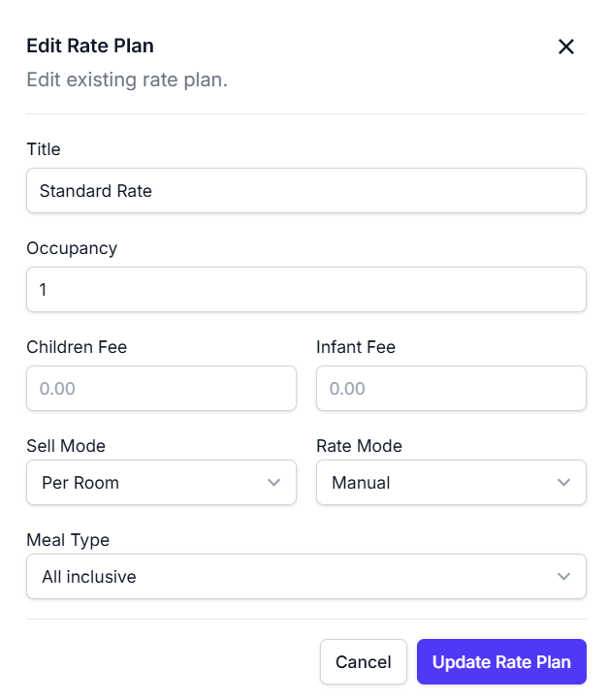Click the chevron arrow in Rate Mode
The image size is (608, 700).
pos(564,482)
